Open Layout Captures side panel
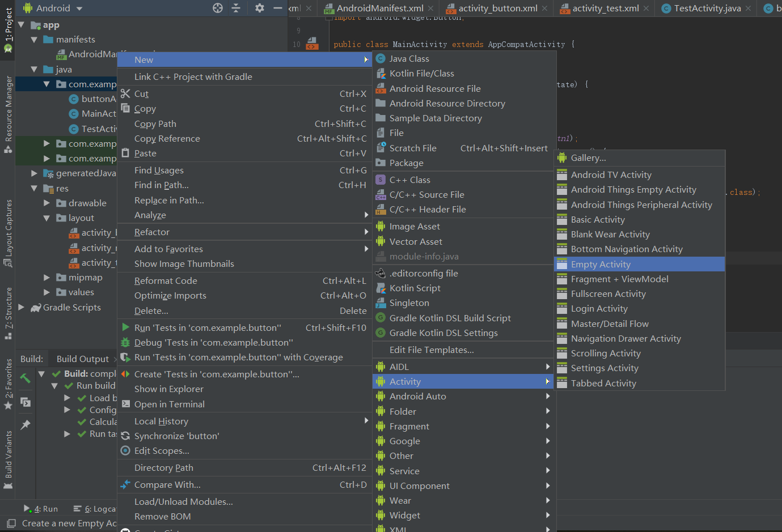Screen dimensions: 782x532 tap(8, 233)
